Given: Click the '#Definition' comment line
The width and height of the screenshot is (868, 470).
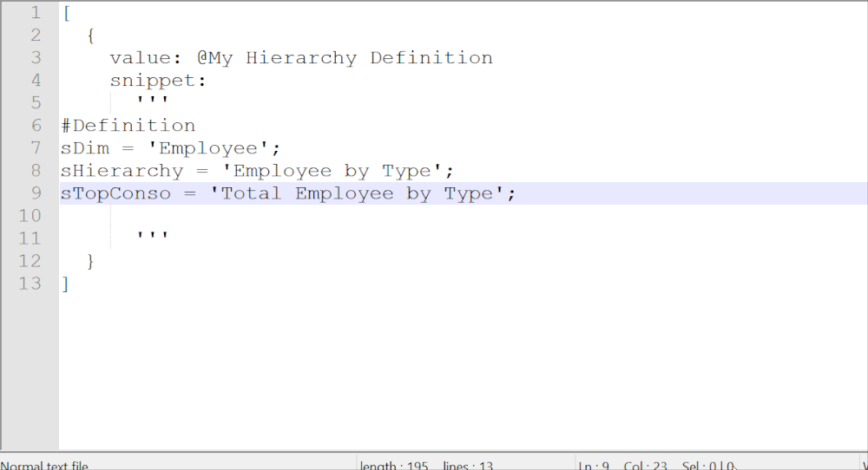Looking at the screenshot, I should coord(128,126).
